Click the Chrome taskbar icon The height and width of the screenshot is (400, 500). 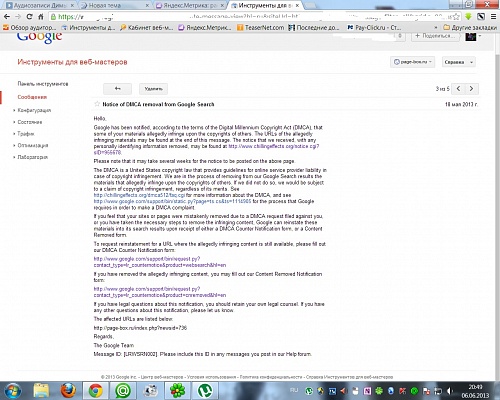coord(95,391)
